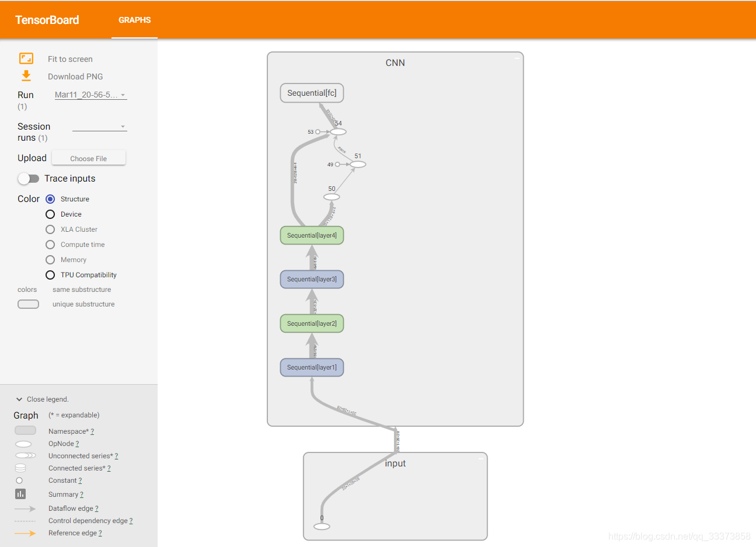756x547 pixels.
Task: Open the Run dropdown Mar11_20-56-5
Action: (x=90, y=95)
